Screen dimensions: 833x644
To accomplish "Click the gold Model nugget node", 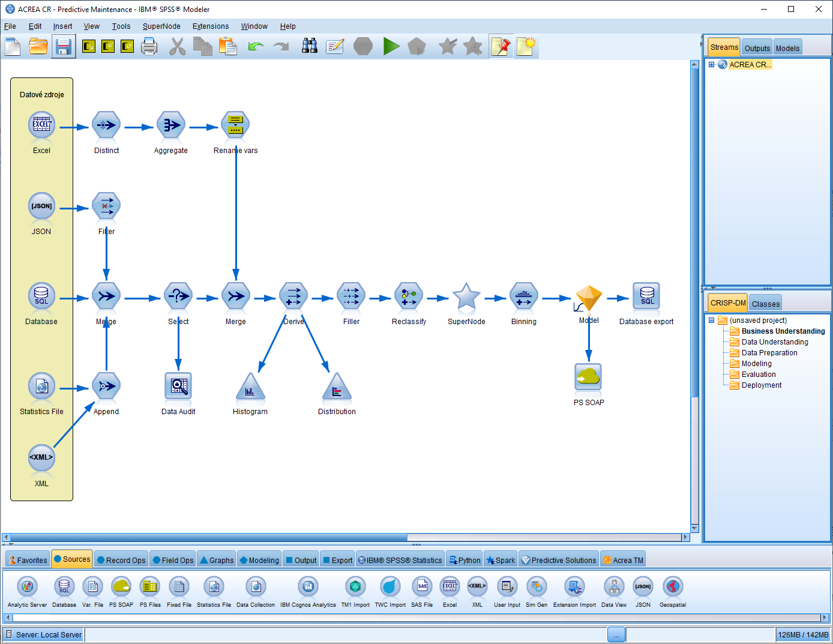I will point(588,298).
